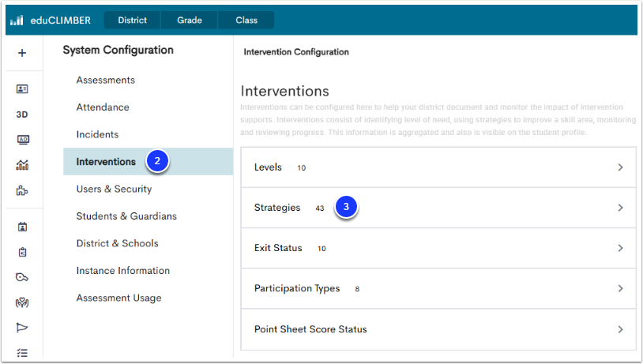The width and height of the screenshot is (643, 364).
Task: Click the Strategies label
Action: point(277,208)
